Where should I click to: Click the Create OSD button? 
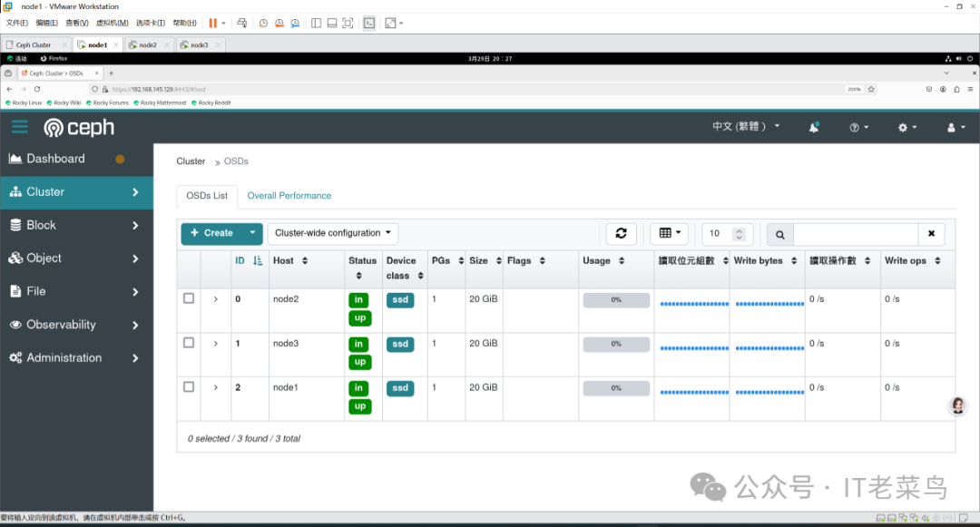[211, 233]
